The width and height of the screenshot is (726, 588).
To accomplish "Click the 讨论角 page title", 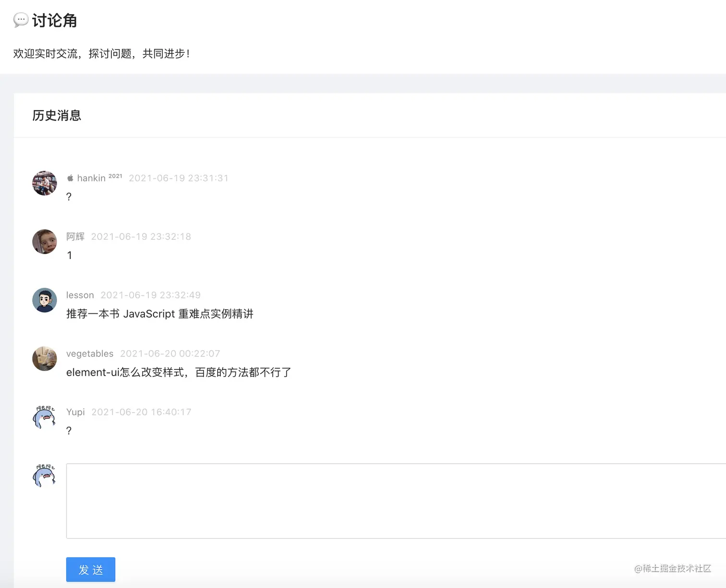I will tap(54, 20).
